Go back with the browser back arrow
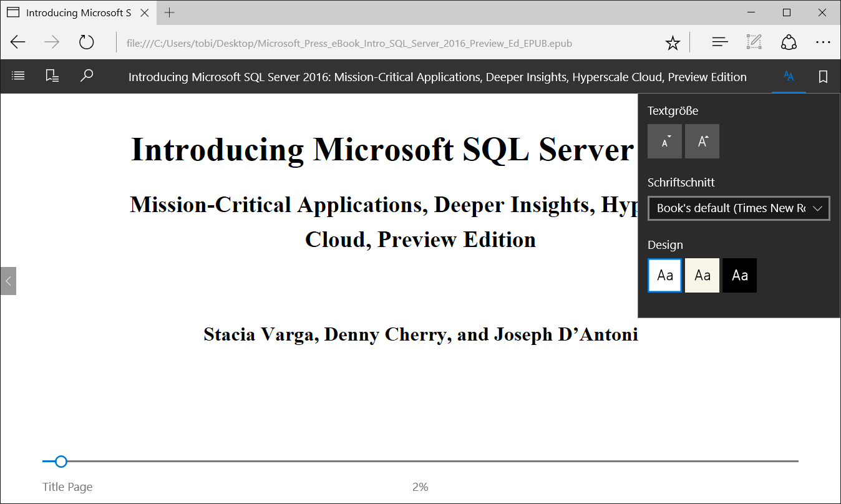This screenshot has width=841, height=504. (17, 42)
